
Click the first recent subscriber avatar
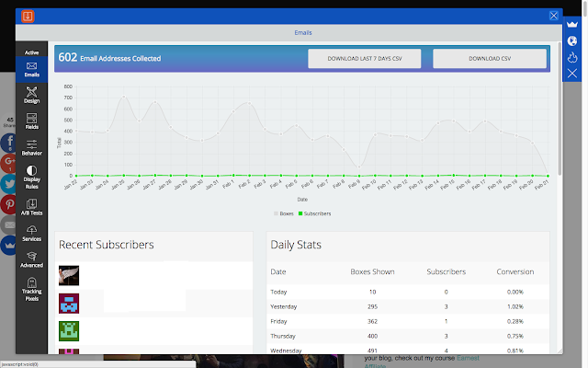coord(69,276)
